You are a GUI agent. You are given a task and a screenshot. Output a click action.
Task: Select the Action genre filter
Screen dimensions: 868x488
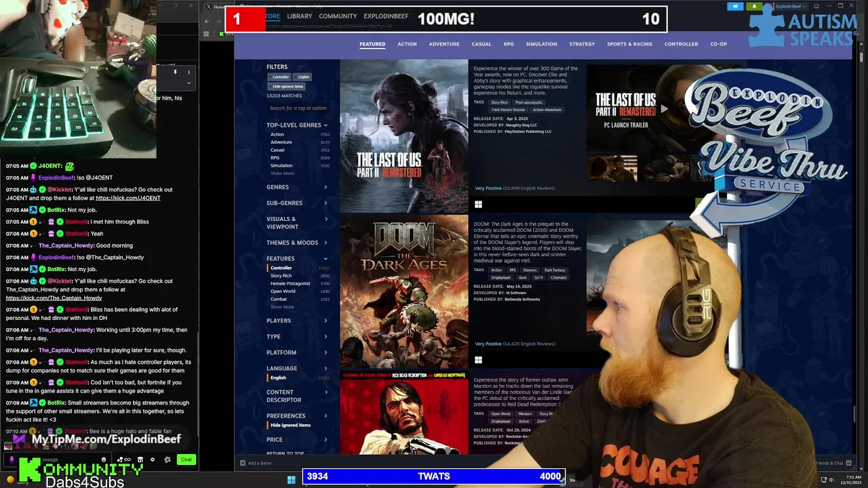point(277,134)
